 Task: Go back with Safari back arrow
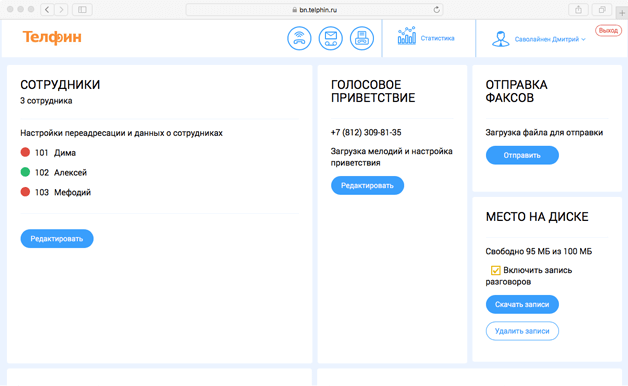pyautogui.click(x=47, y=10)
